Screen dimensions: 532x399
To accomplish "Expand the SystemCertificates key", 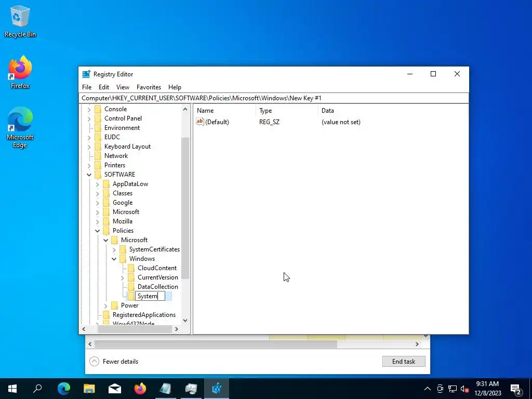I will pyautogui.click(x=114, y=250).
